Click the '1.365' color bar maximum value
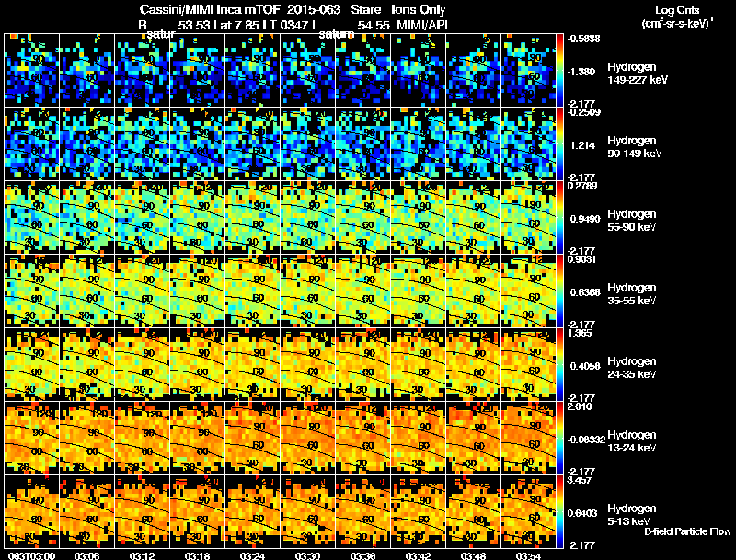Viewport: 736px width, 560px height. click(580, 333)
